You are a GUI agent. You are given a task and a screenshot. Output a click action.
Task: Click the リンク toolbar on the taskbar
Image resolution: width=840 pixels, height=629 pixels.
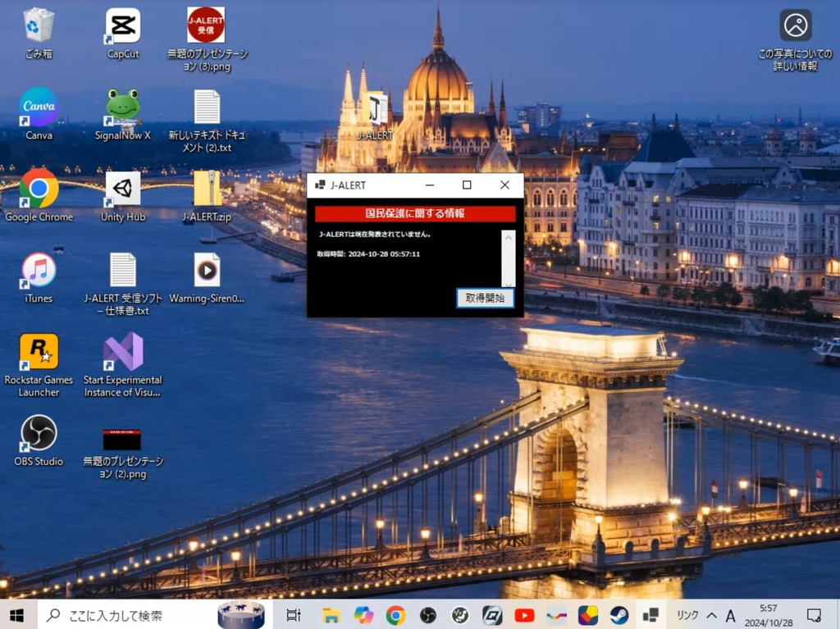coord(687,615)
